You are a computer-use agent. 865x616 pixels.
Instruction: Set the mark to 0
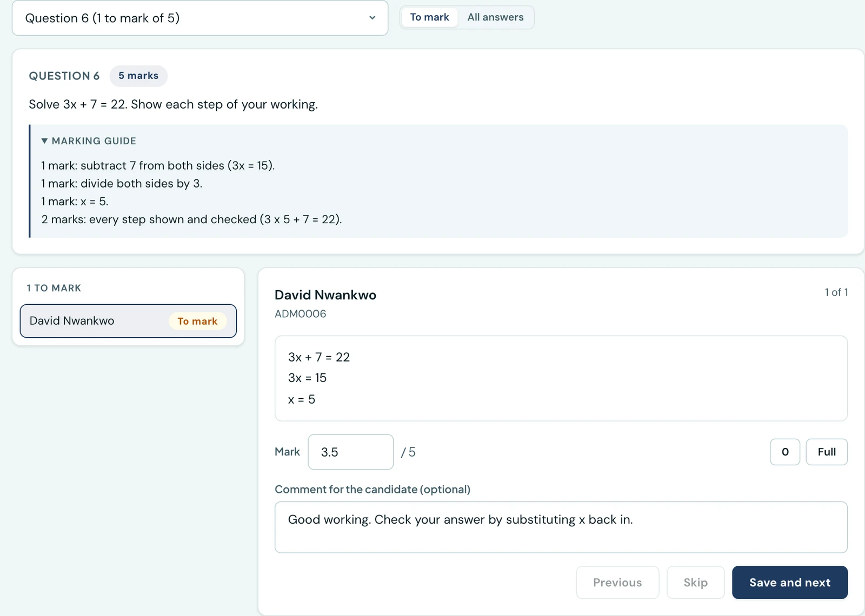pos(785,452)
